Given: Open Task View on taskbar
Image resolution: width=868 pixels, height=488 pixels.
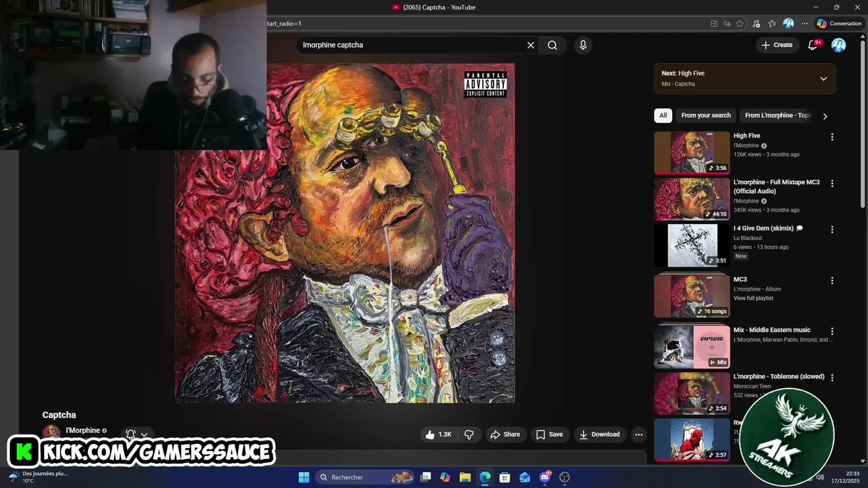Looking at the screenshot, I should (x=425, y=477).
